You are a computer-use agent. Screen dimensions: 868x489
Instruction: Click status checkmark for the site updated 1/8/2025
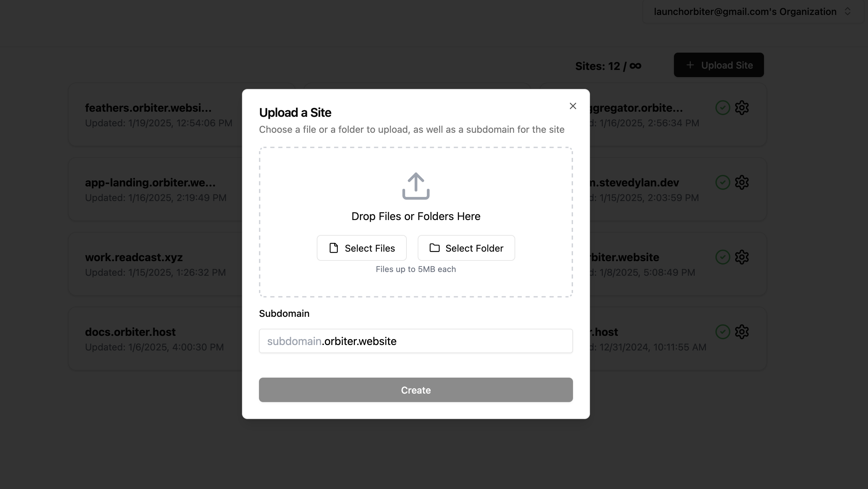[723, 257]
